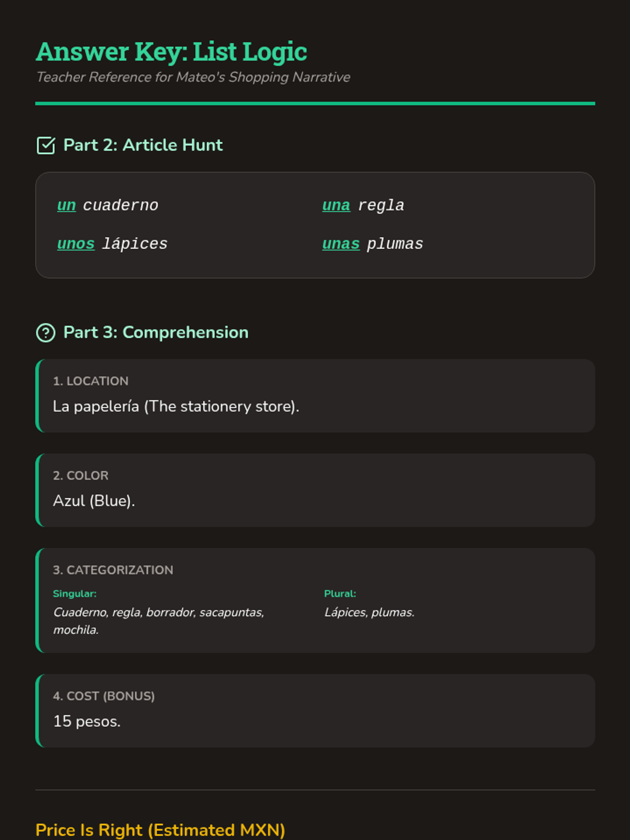Image resolution: width=630 pixels, height=840 pixels.
Task: Click the Part 2: Article Hunt heading
Action: click(x=143, y=145)
